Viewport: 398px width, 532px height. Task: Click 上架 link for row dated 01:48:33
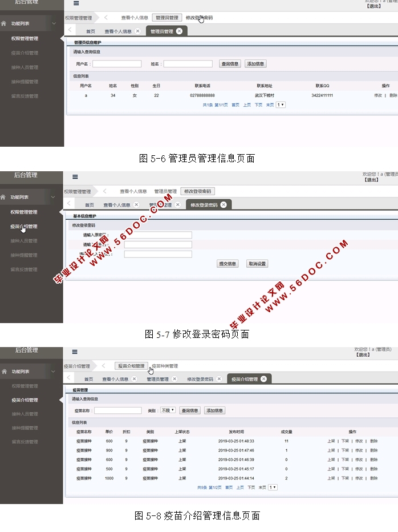(x=331, y=441)
